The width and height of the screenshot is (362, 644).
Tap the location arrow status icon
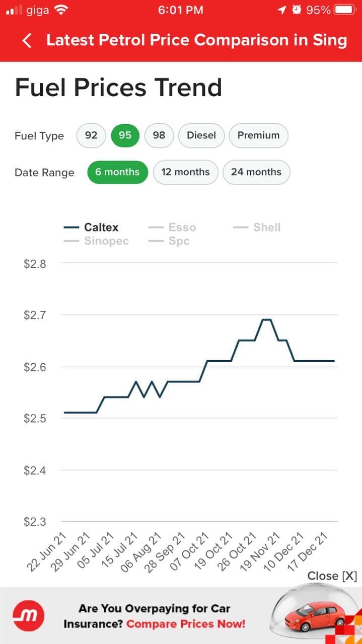pos(282,10)
